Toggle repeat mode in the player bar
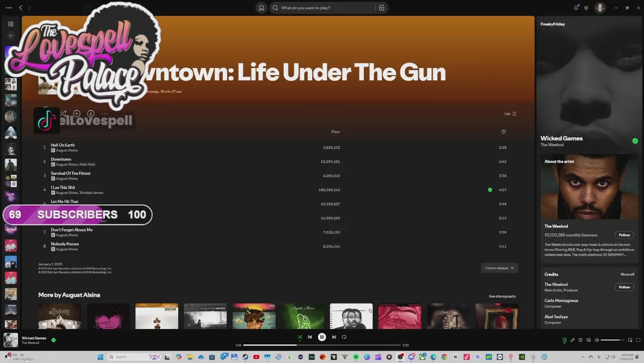This screenshot has height=363, width=644. [x=344, y=337]
